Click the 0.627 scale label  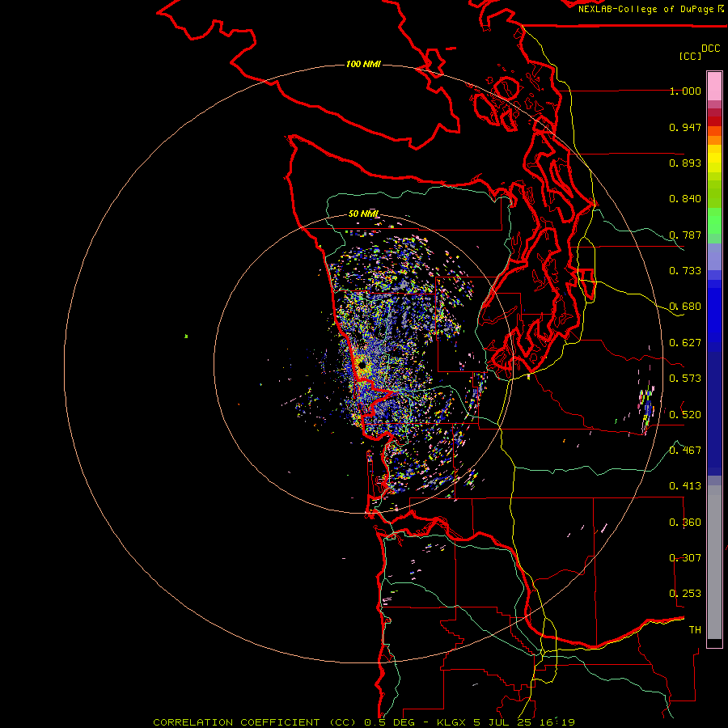[x=685, y=343]
